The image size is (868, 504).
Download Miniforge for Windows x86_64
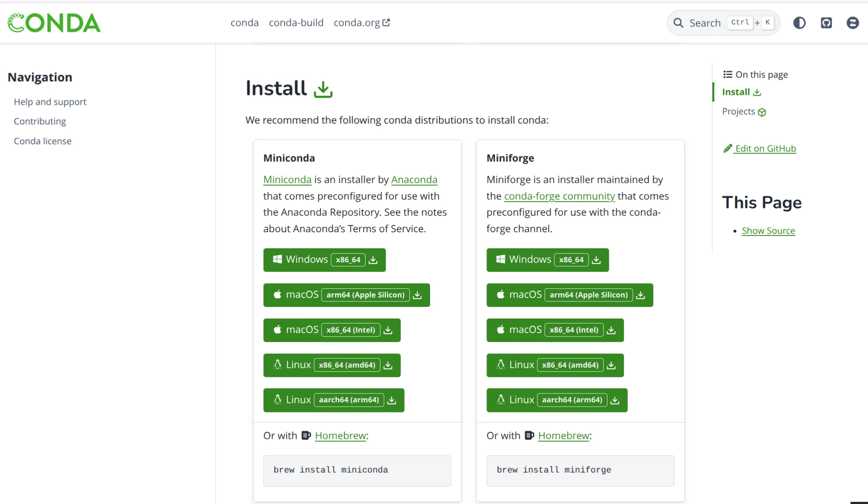[x=548, y=260]
